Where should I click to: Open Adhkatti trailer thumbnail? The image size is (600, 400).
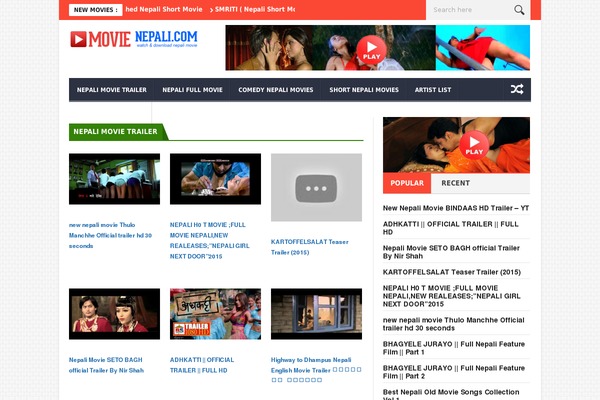point(215,314)
